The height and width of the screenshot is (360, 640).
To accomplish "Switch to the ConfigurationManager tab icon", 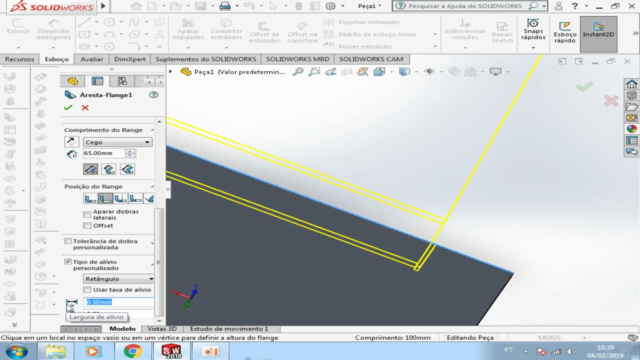I will point(122,81).
